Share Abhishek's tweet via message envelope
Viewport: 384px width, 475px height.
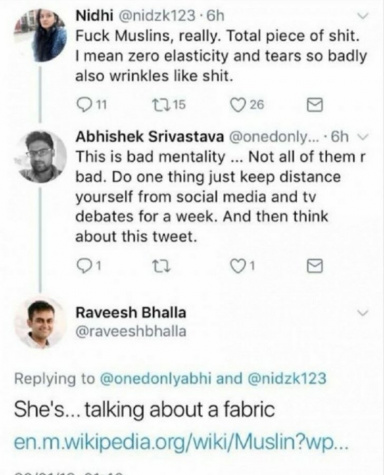coord(314,266)
